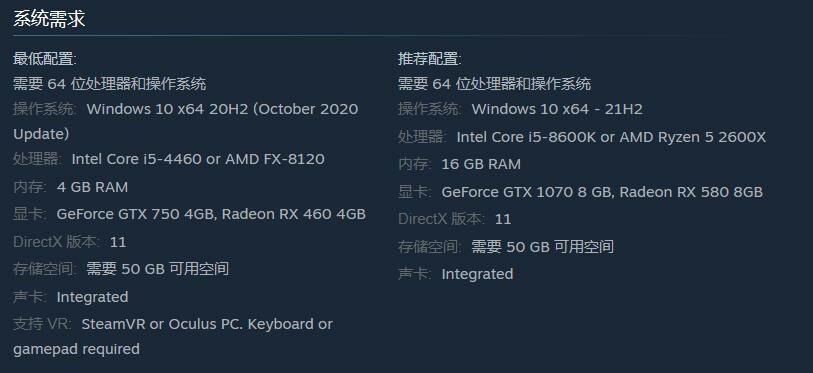Click the minimum DirectX 版本 label
813x373 pixels.
[55, 242]
